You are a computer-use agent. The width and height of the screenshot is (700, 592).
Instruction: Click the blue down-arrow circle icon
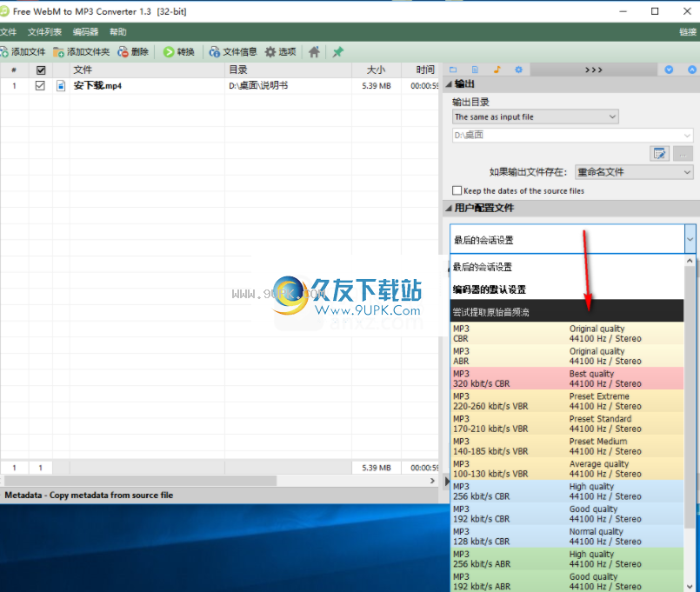669,70
